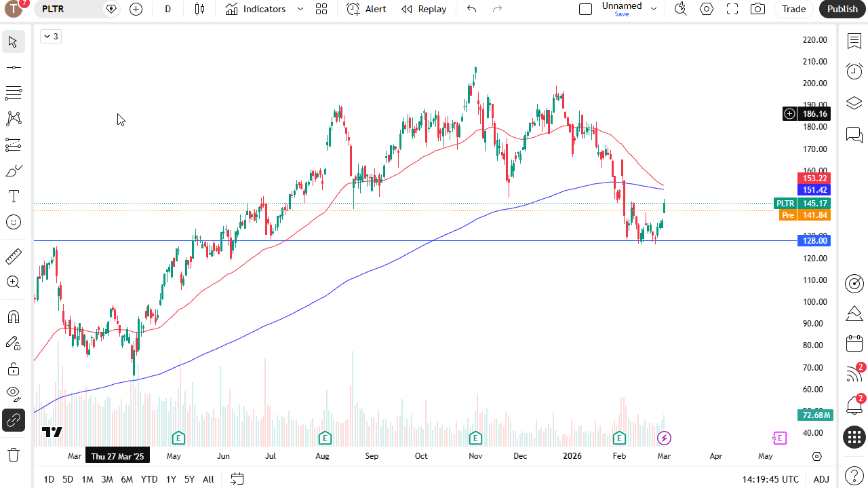Open the Pine editor mountain icon
This screenshot has height=488, width=868.
pyautogui.click(x=854, y=314)
